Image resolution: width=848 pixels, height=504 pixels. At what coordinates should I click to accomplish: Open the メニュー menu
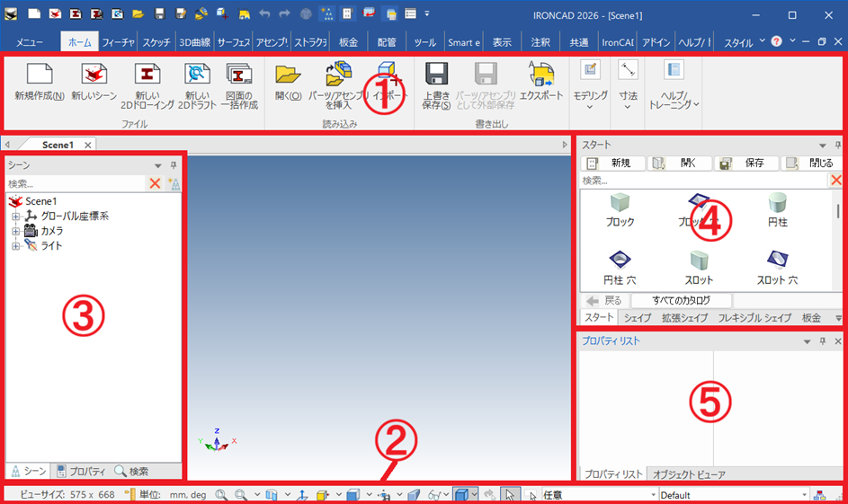tap(29, 42)
